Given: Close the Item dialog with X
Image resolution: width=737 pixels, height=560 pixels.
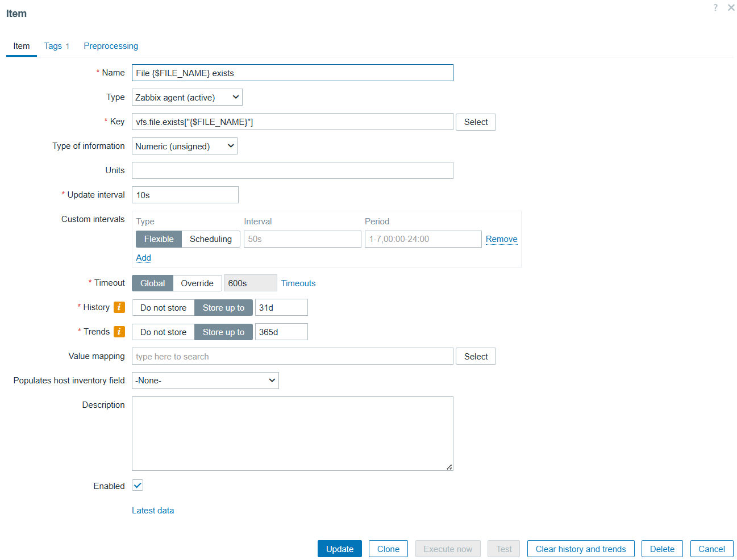Looking at the screenshot, I should [731, 7].
